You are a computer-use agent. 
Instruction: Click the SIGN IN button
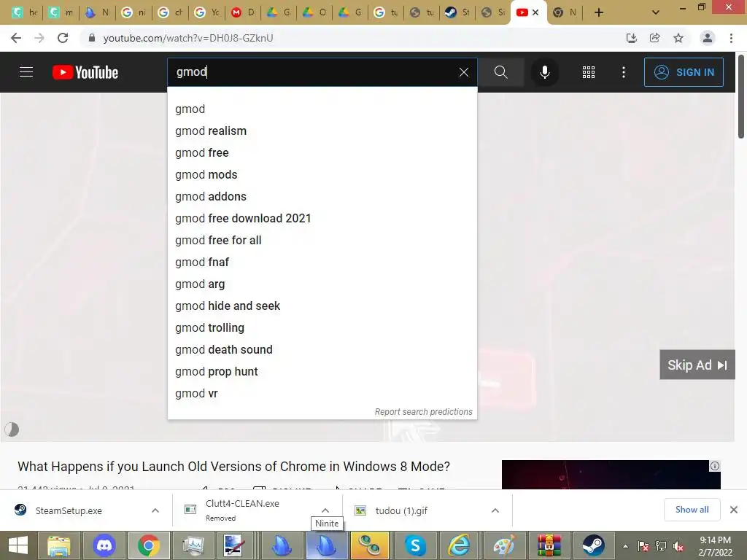point(684,72)
